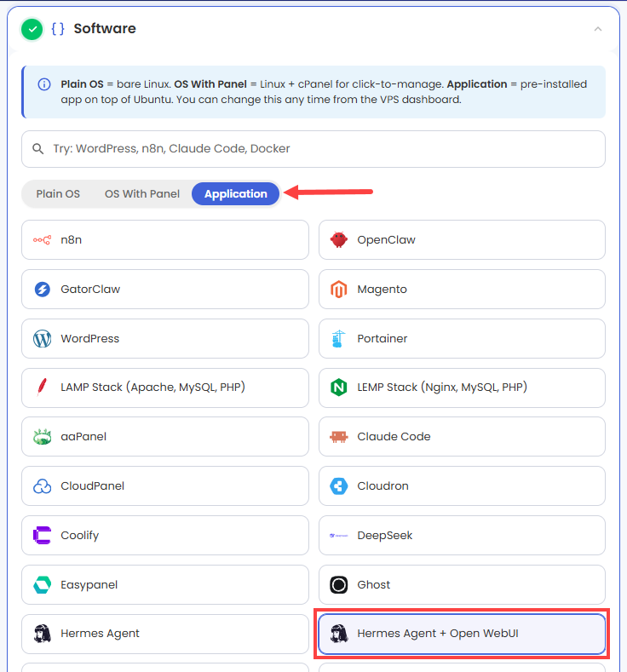
Task: Click the aaPanel green icon
Action: click(42, 437)
